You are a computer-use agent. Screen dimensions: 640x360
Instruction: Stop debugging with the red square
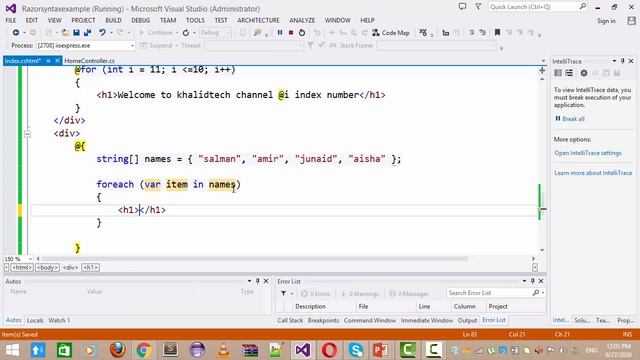pos(291,33)
